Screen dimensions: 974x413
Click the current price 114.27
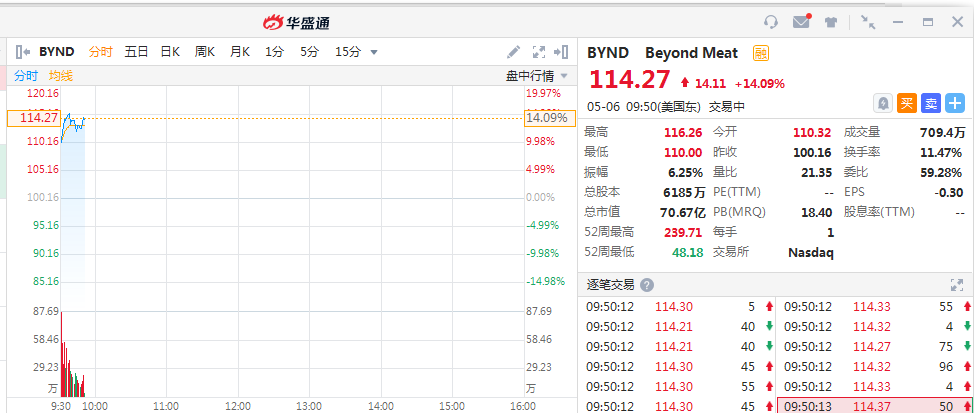click(629, 80)
